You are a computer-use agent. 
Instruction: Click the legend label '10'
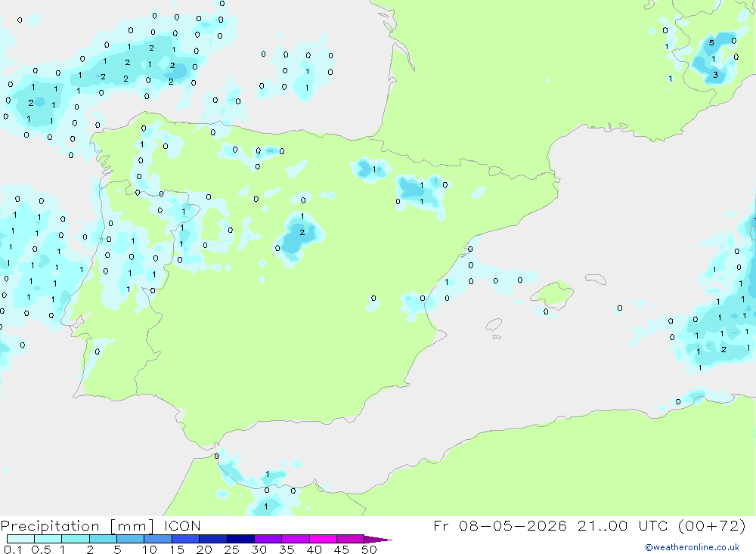click(150, 549)
